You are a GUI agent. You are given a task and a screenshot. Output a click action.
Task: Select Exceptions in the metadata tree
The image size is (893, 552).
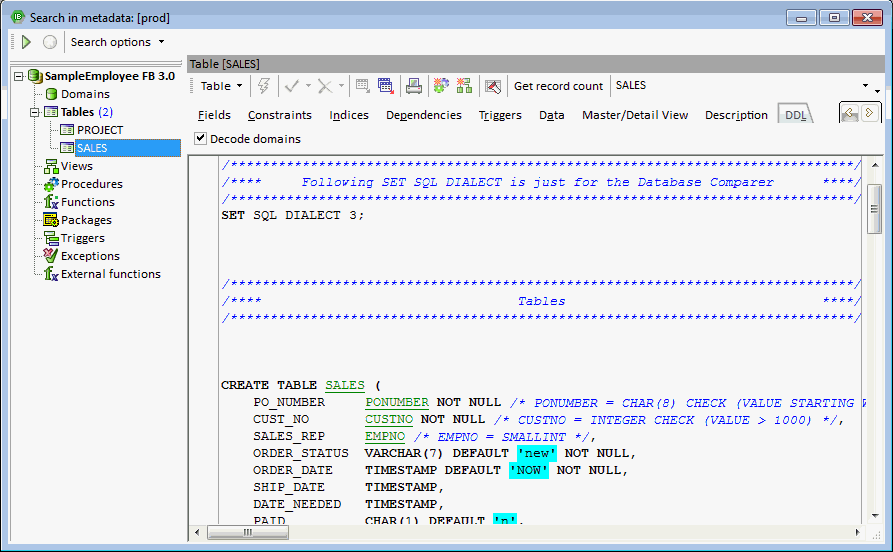[90, 256]
